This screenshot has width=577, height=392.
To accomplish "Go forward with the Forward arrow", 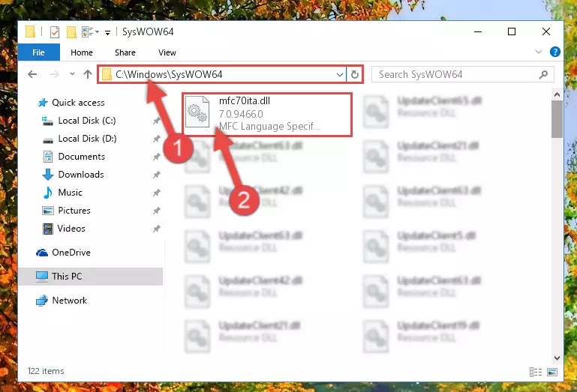I will 54,74.
